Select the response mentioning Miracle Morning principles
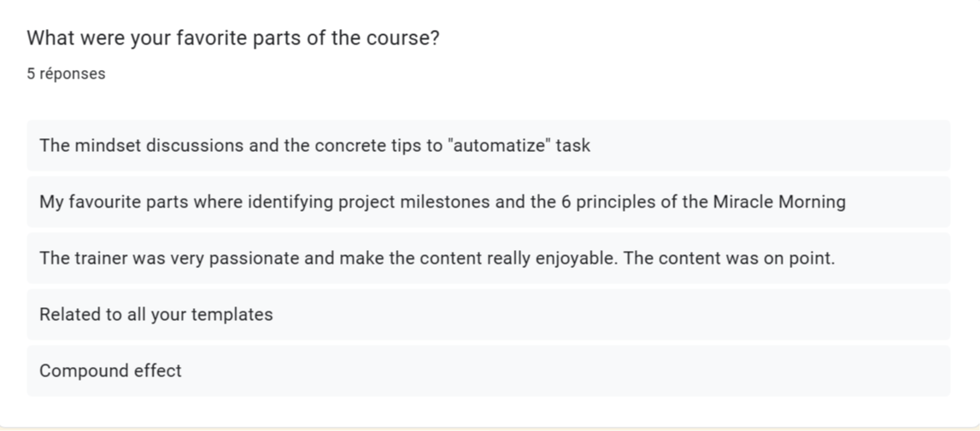 tap(488, 201)
